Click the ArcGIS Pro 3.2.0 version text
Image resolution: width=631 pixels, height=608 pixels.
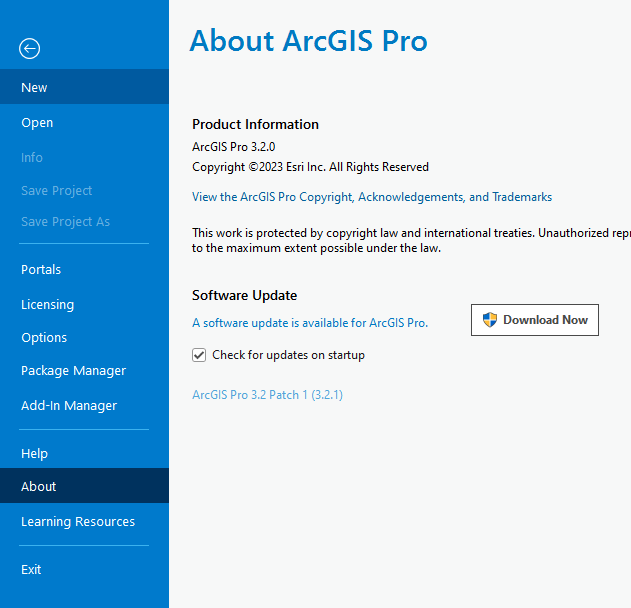coord(233,147)
